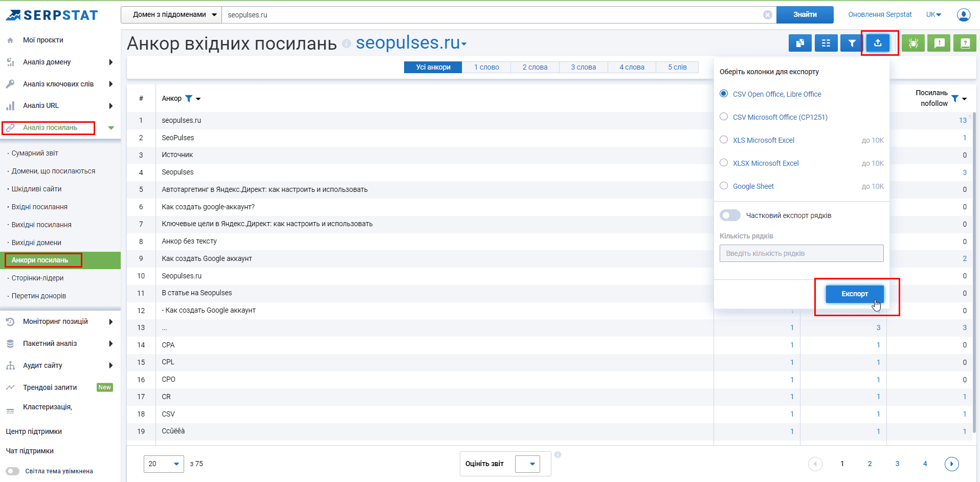The height and width of the screenshot is (482, 980).
Task: Open Оновлення Serpstat link
Action: click(880, 14)
